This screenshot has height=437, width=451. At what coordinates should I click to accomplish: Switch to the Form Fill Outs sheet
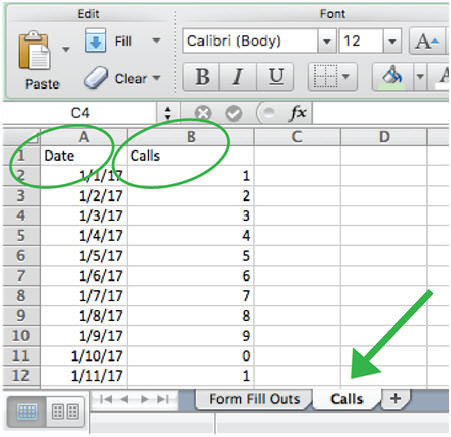point(254,399)
